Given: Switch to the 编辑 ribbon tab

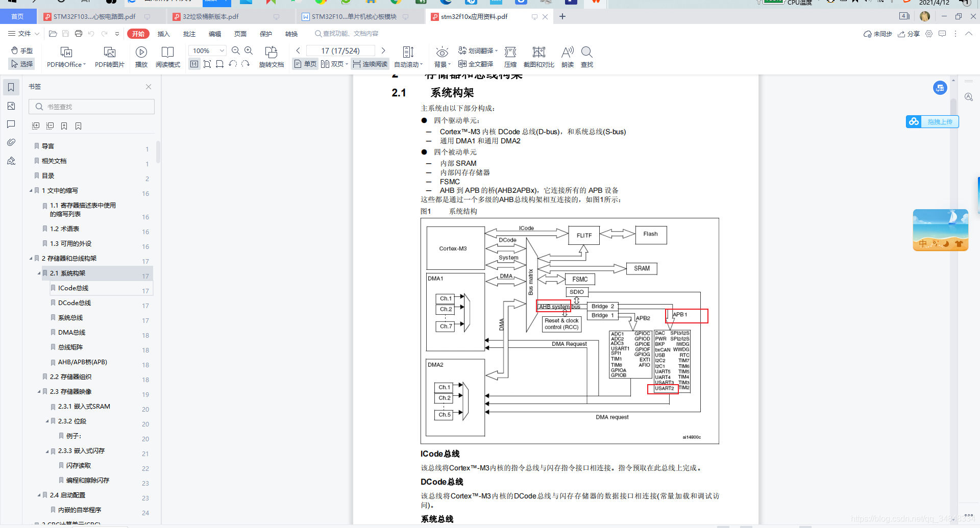Looking at the screenshot, I should [215, 34].
